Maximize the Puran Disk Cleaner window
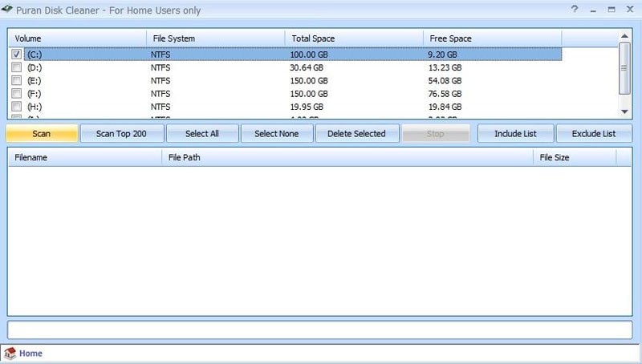The height and width of the screenshot is (364, 642). [612, 10]
